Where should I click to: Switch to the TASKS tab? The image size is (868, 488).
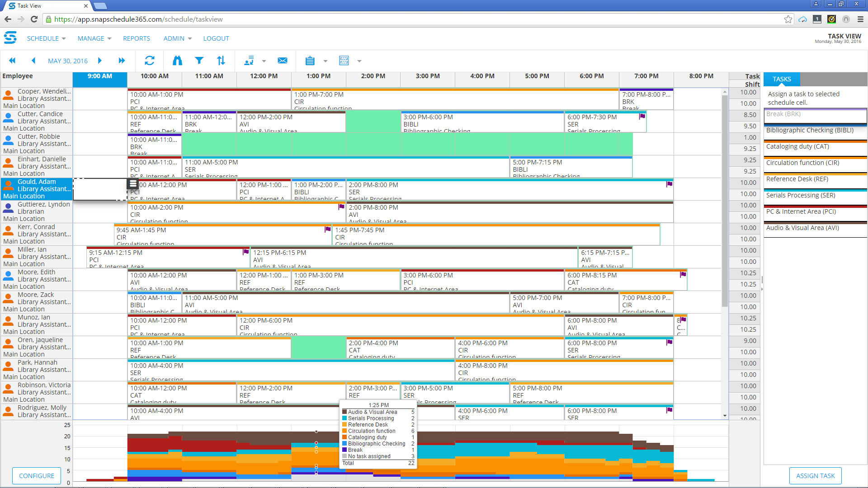pos(782,79)
